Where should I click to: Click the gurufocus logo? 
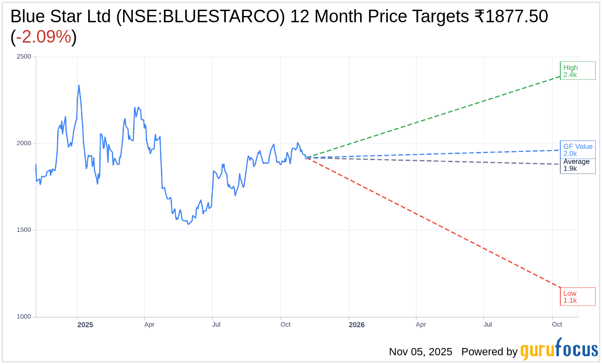tap(559, 349)
